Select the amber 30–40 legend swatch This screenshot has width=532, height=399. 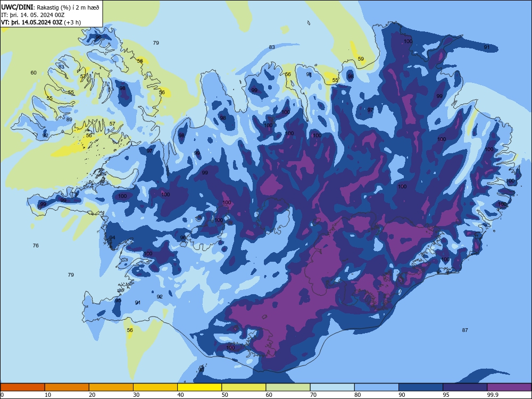pos(155,387)
